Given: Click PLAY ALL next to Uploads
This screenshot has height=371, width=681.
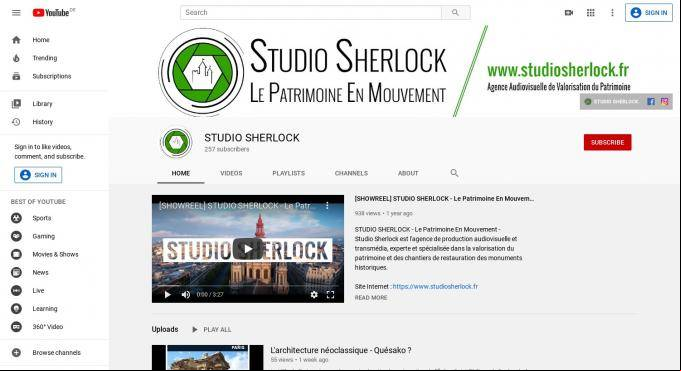Looking at the screenshot, I should (212, 330).
